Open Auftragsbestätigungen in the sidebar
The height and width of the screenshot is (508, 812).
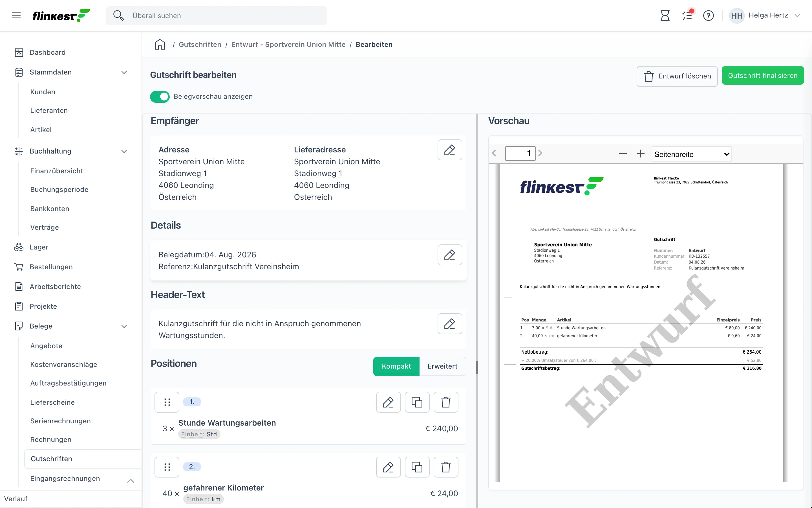coord(69,383)
